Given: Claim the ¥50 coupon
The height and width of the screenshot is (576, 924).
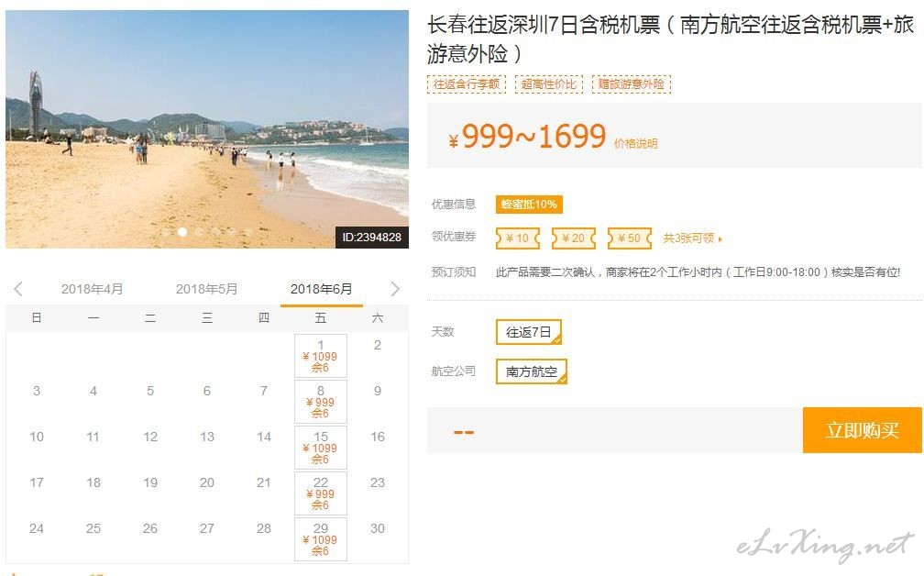Looking at the screenshot, I should tap(630, 238).
